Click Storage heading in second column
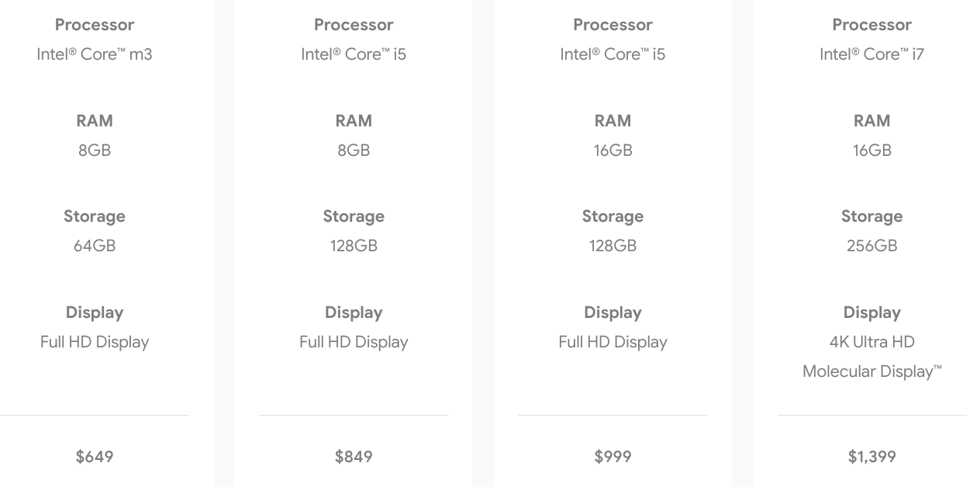980x487 pixels. (x=354, y=216)
